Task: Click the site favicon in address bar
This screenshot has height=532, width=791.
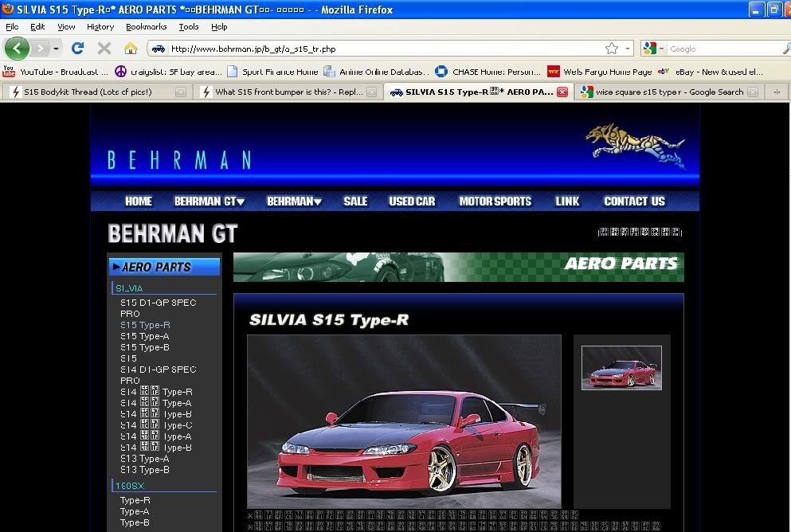Action: (x=159, y=49)
